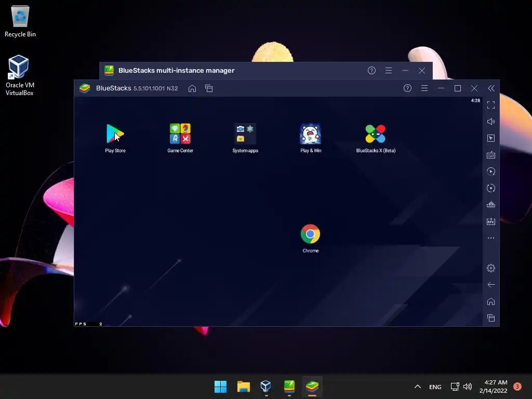The width and height of the screenshot is (532, 399).
Task: Minimize the multi-instance manager window
Action: (405, 70)
